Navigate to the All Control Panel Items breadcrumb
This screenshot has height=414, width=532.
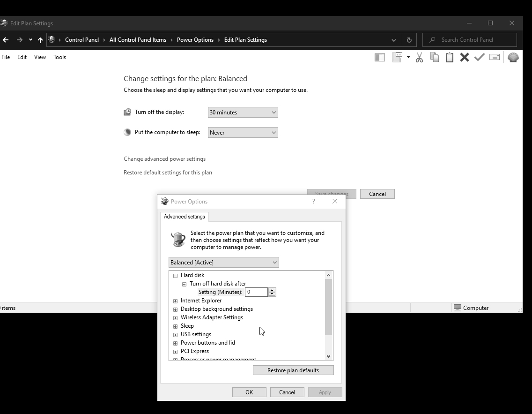coord(138,40)
